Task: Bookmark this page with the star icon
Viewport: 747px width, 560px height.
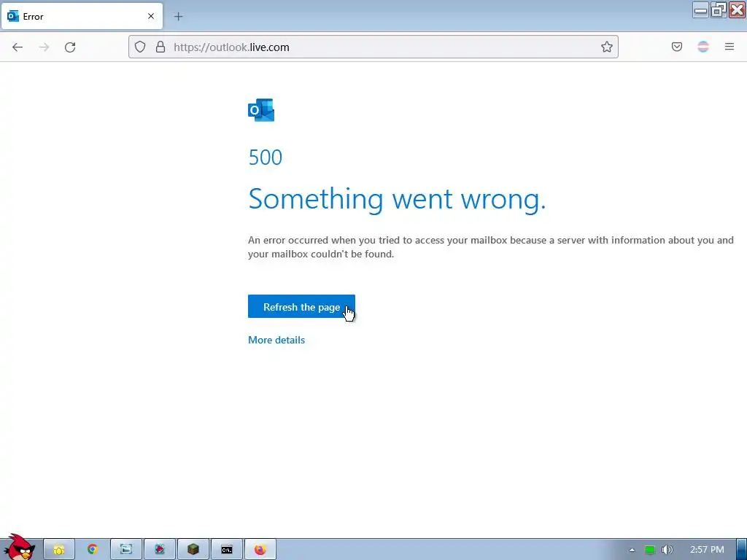Action: (x=606, y=47)
